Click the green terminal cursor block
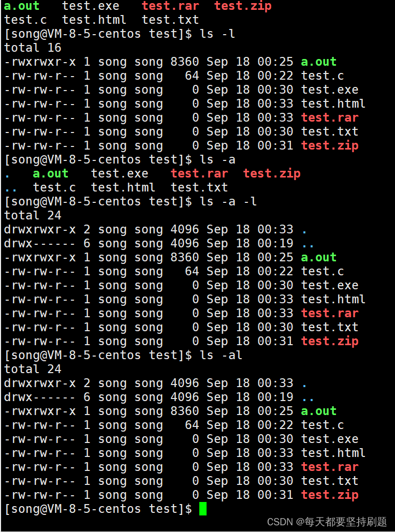This screenshot has width=395, height=532. click(202, 509)
